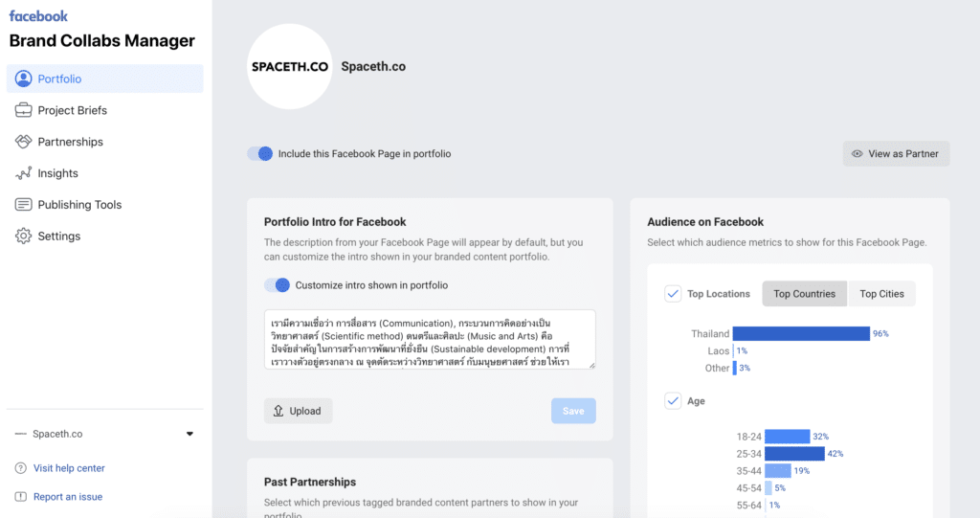
Task: Click the Project Briefs briefcase icon
Action: click(23, 110)
